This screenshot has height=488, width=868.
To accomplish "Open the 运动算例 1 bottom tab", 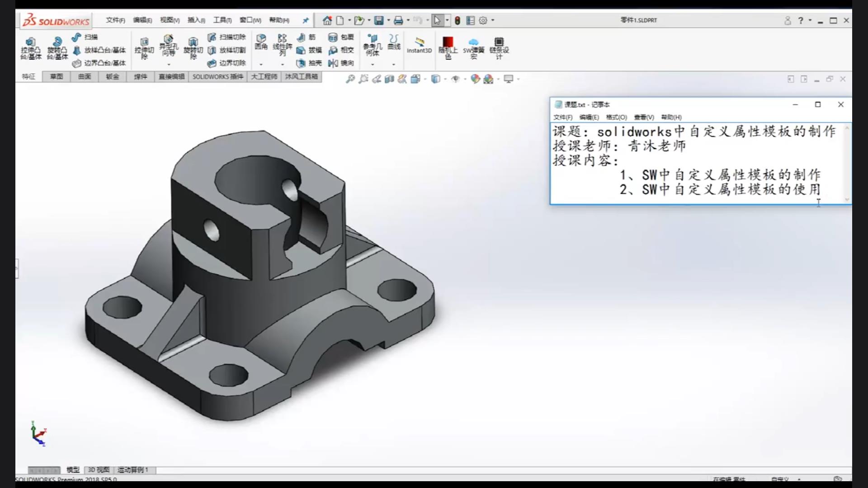I will pos(133,470).
